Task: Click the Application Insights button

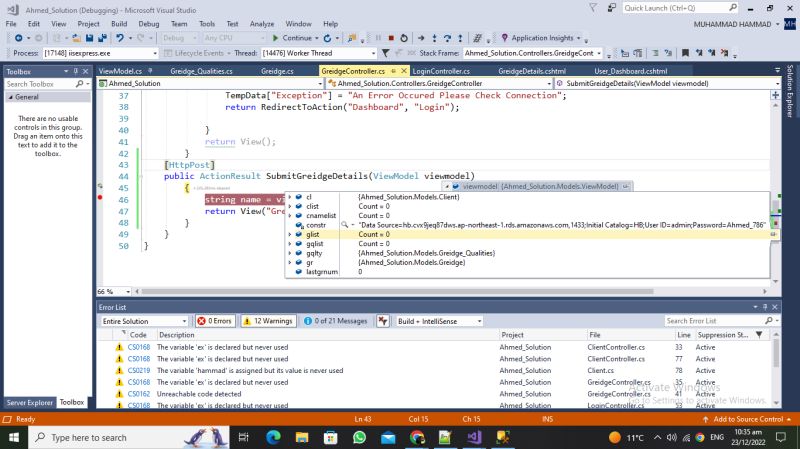Action: (x=541, y=38)
